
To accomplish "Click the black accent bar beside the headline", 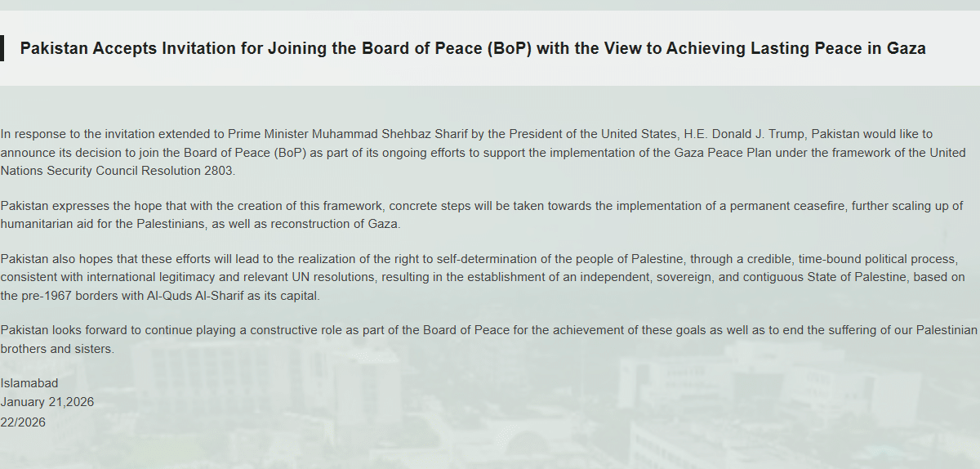I will (x=2, y=48).
